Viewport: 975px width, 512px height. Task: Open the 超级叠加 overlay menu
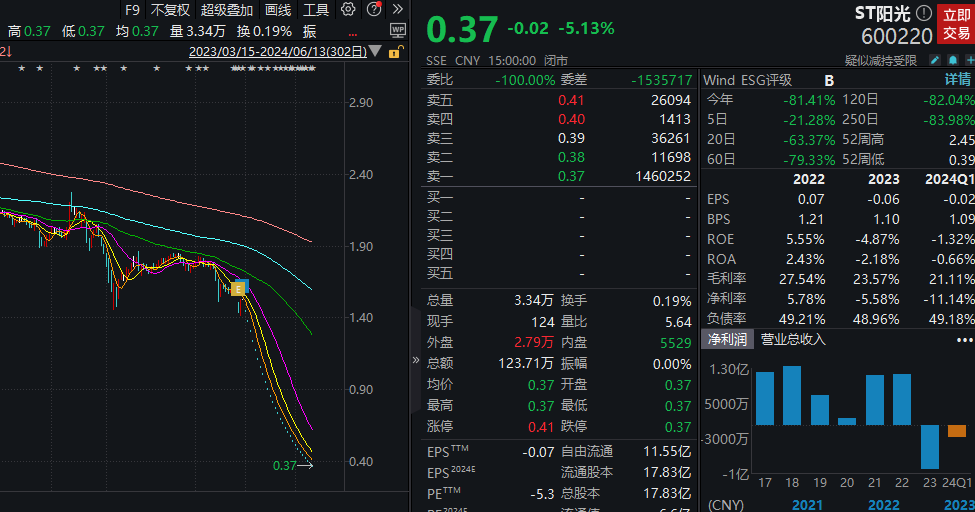pos(226,10)
